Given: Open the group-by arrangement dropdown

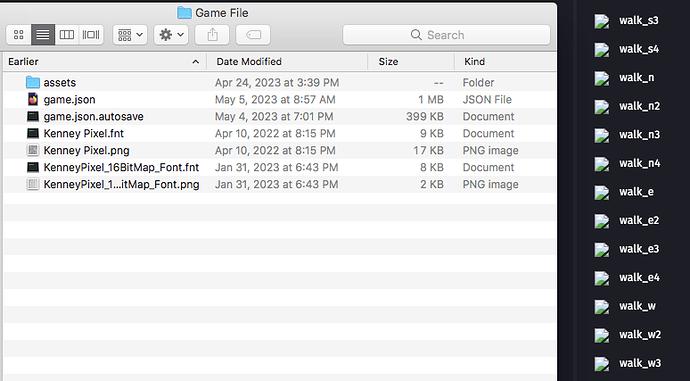Looking at the screenshot, I should 130,35.
